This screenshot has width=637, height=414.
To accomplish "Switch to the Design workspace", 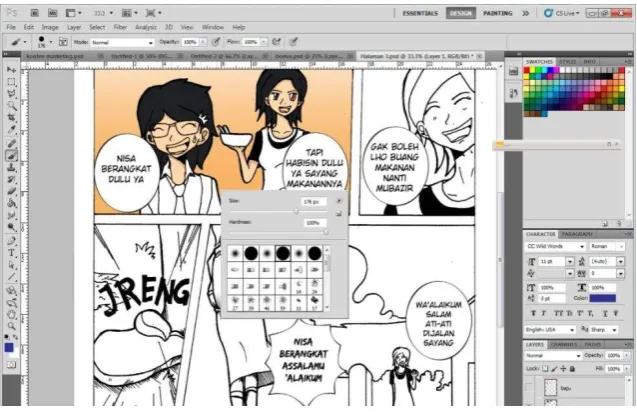I will pyautogui.click(x=461, y=13).
